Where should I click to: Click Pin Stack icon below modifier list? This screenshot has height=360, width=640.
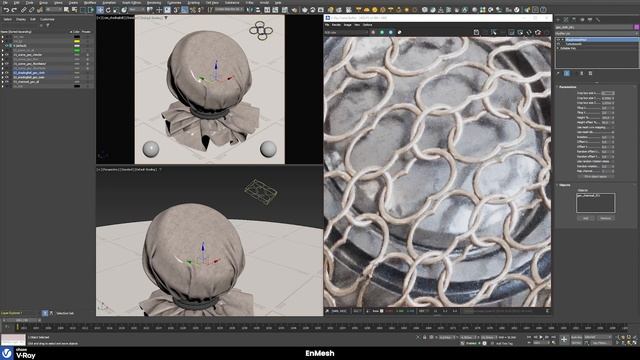[558, 73]
